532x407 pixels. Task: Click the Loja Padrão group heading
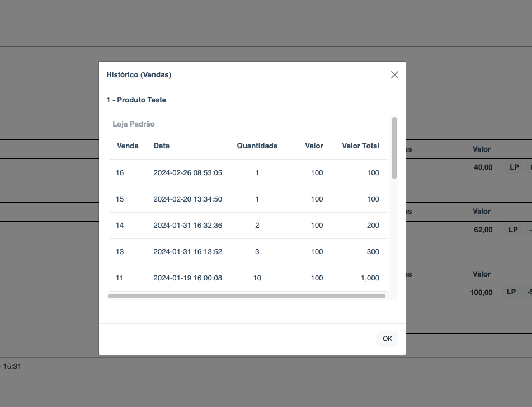point(134,124)
